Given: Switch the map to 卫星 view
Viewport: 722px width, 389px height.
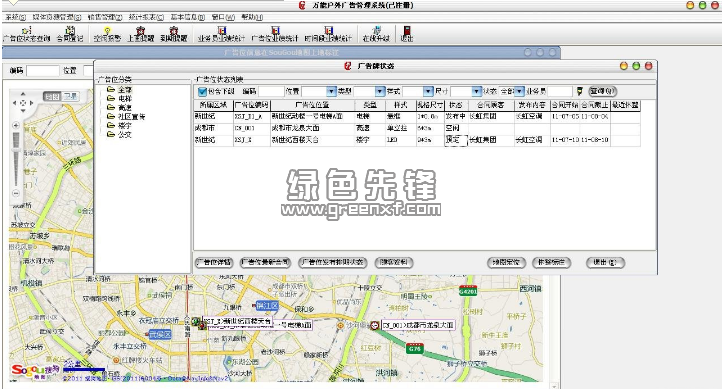Looking at the screenshot, I should click(x=70, y=96).
